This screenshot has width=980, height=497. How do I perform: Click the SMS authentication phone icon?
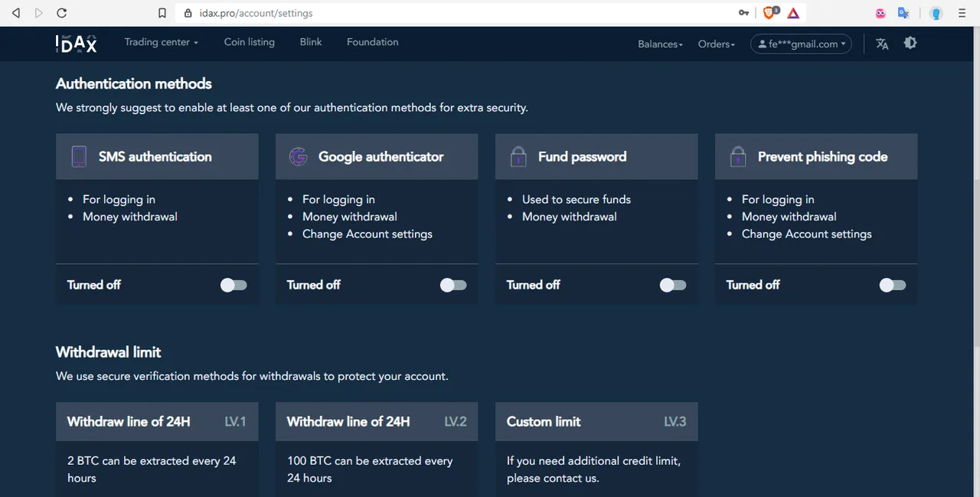tap(79, 156)
